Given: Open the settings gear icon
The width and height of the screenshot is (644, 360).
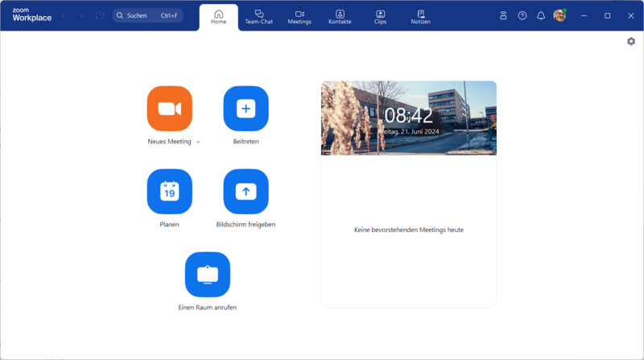Looking at the screenshot, I should click(631, 41).
